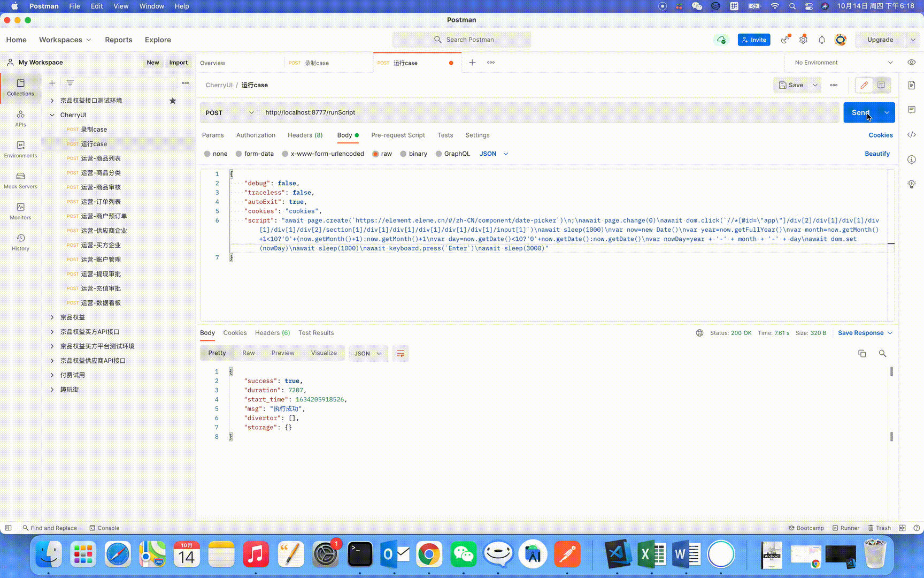The image size is (924, 578).
Task: Open the Monitors sidebar panel
Action: point(20,211)
